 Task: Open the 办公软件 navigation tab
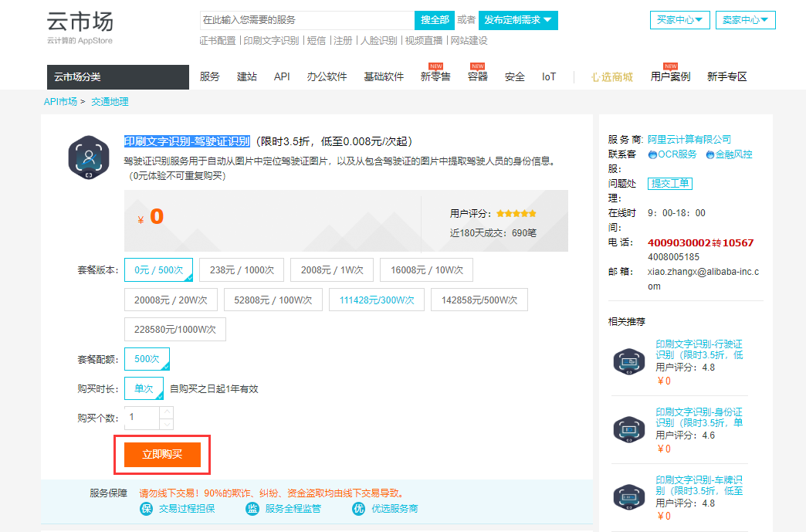[x=327, y=76]
